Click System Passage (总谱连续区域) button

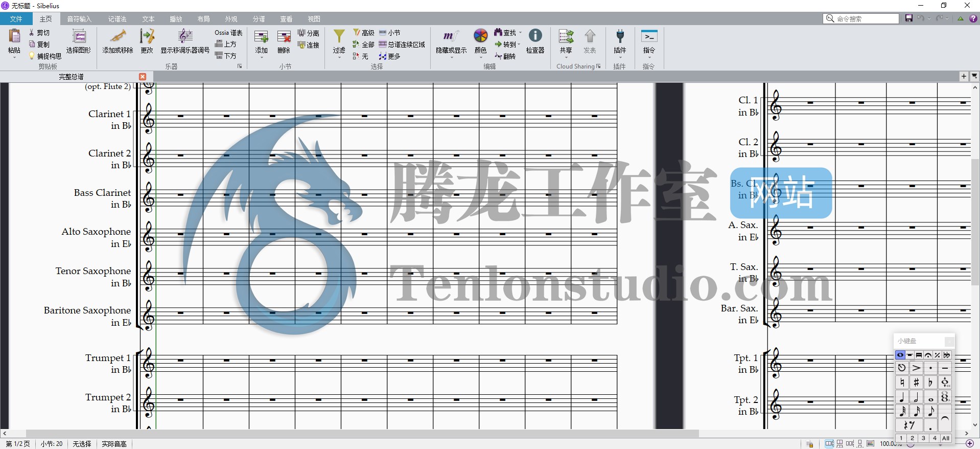coord(402,44)
